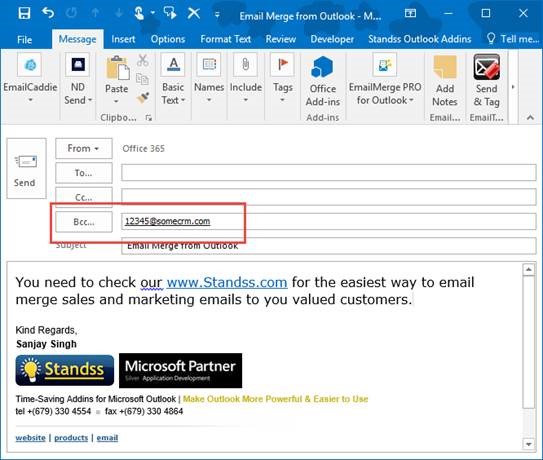Image resolution: width=543 pixels, height=460 pixels.
Task: Click the ND Send icon
Action: click(x=78, y=65)
